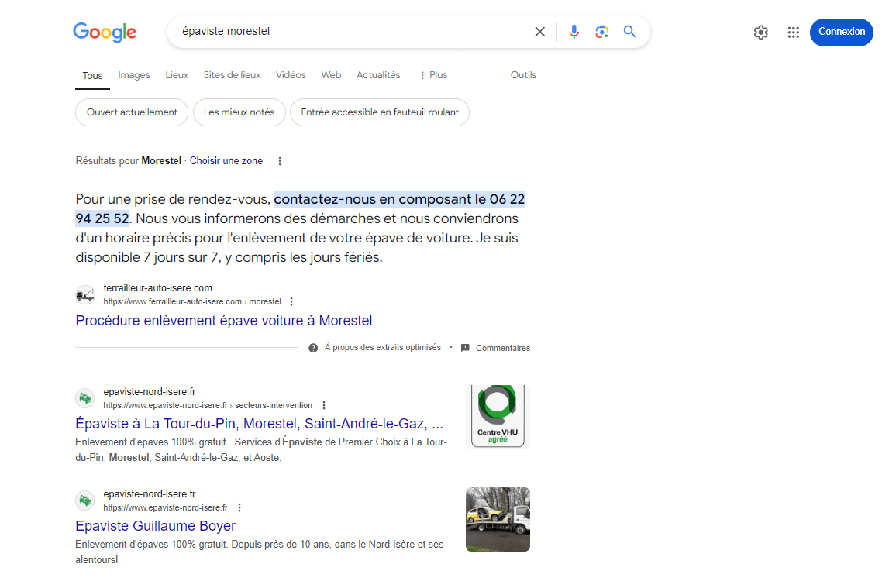Open À propos des extraits optimisés link
This screenshot has width=882, height=588.
tap(383, 347)
